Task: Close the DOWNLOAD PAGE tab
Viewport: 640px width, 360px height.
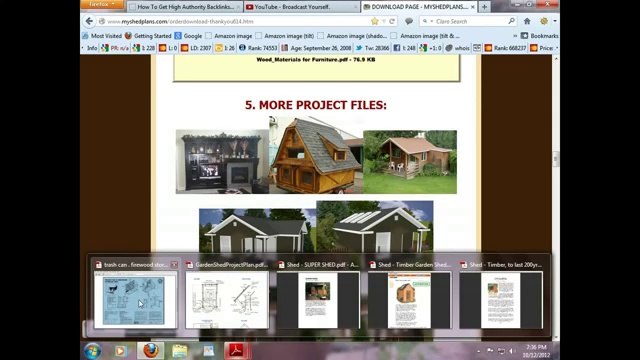Action: [473, 7]
